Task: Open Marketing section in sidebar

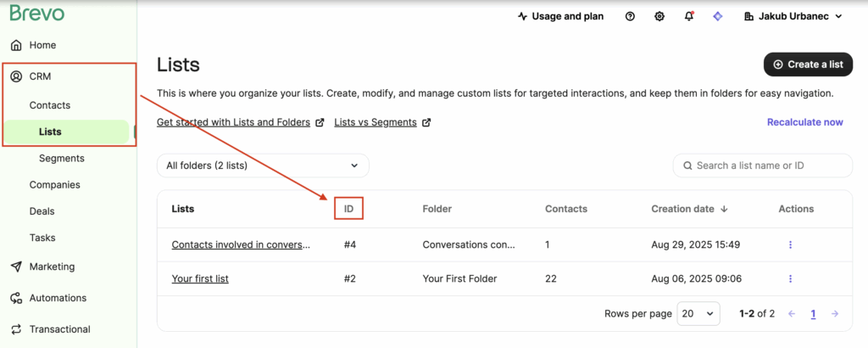Action: coord(52,267)
